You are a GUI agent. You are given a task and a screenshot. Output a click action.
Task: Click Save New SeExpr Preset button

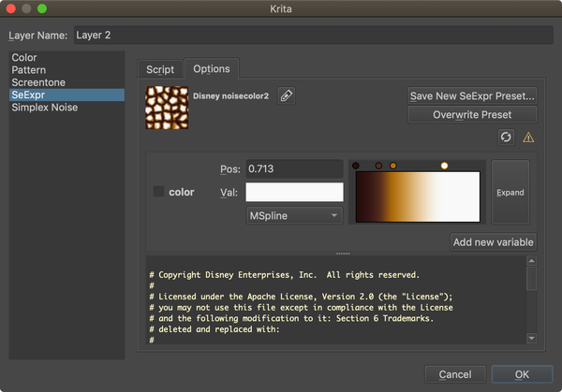click(472, 95)
